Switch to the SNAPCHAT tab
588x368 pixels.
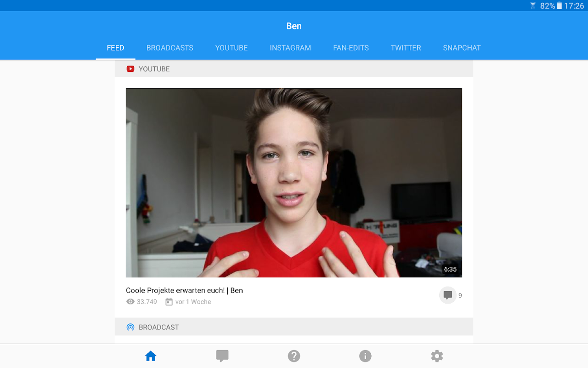point(462,48)
